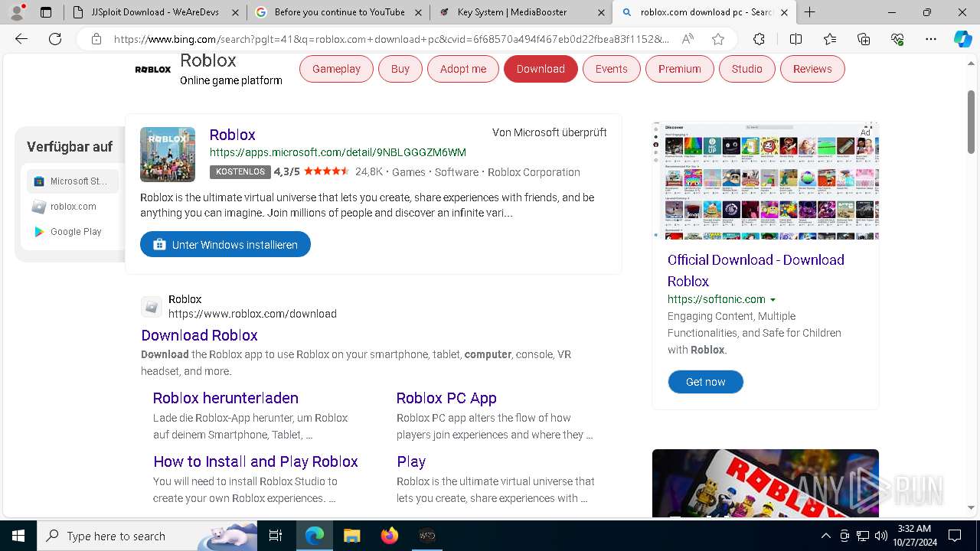Screen dimensions: 980x551
Task: Open the Roblox app thumbnail image
Action: point(168,155)
